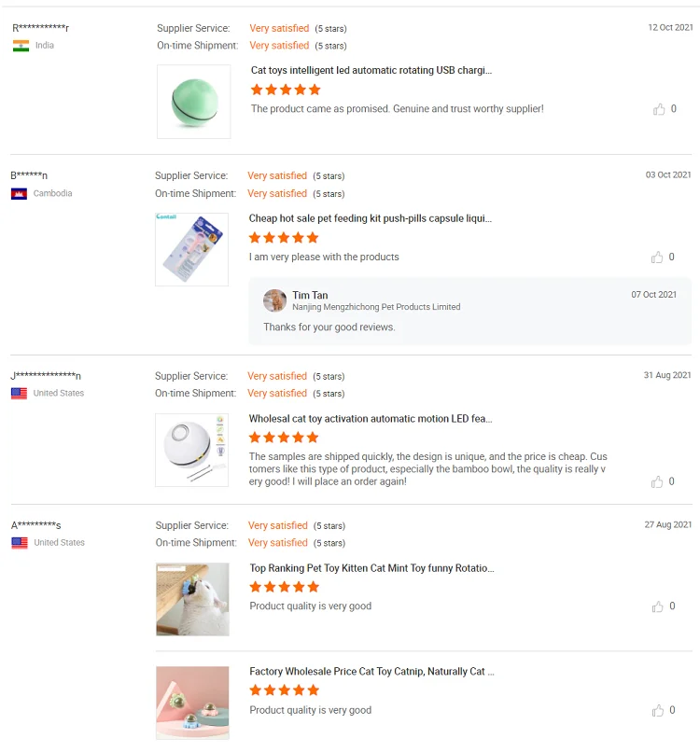Click Tim Tan's profile avatar
The height and width of the screenshot is (752, 700).
click(274, 300)
